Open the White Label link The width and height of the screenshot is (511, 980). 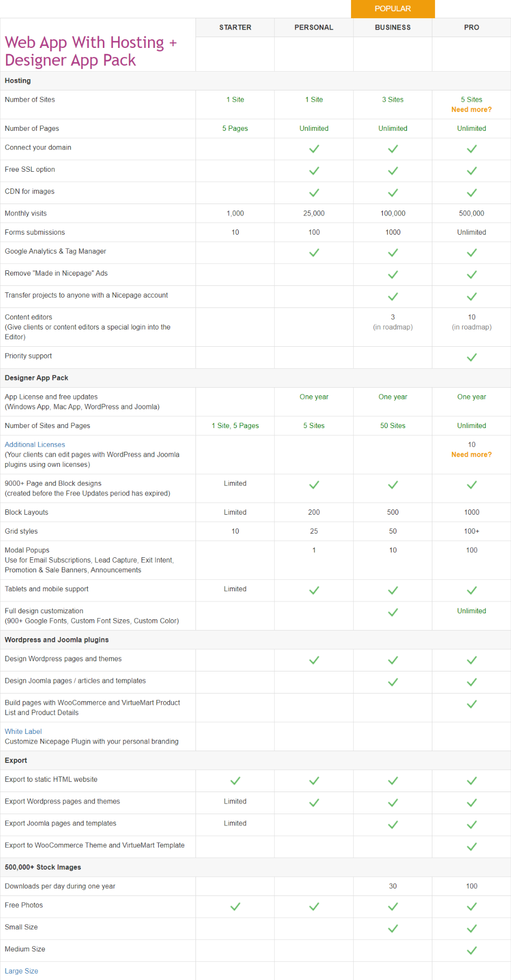pos(23,731)
